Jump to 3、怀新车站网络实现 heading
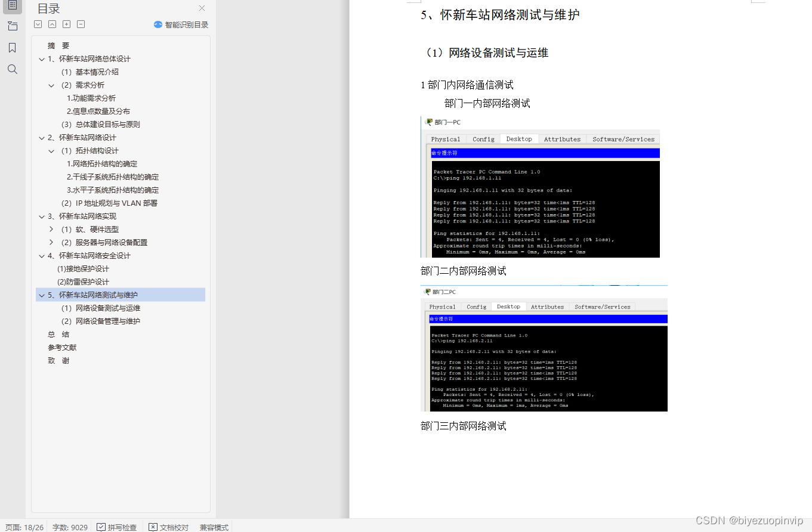Viewport: 812px width, 532px height. (x=82, y=216)
